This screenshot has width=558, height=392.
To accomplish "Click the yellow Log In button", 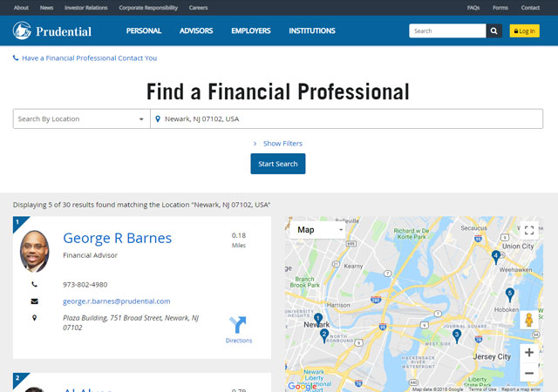I will point(525,31).
